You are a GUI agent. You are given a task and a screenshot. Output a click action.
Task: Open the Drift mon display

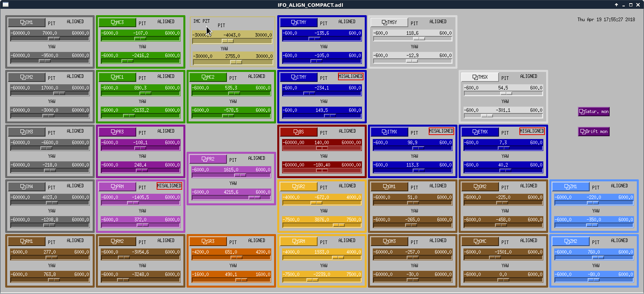594,131
